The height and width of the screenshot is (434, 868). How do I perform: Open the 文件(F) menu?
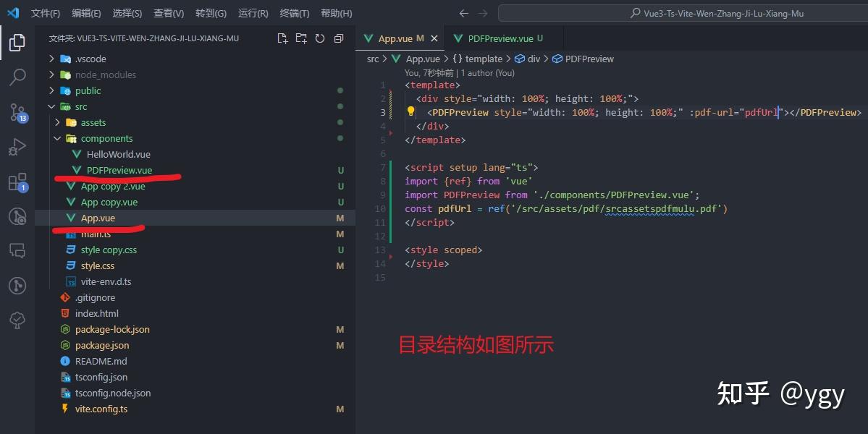(46, 13)
